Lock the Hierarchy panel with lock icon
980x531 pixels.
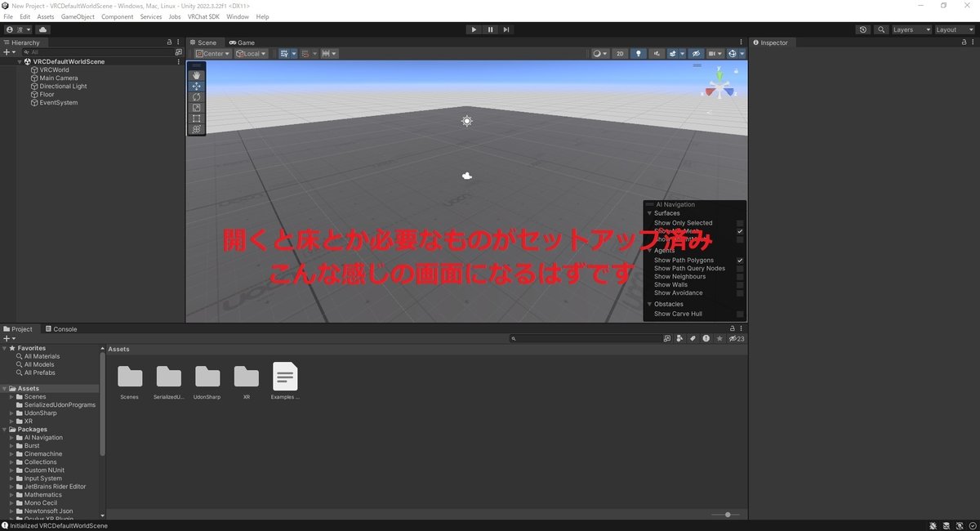[x=169, y=42]
